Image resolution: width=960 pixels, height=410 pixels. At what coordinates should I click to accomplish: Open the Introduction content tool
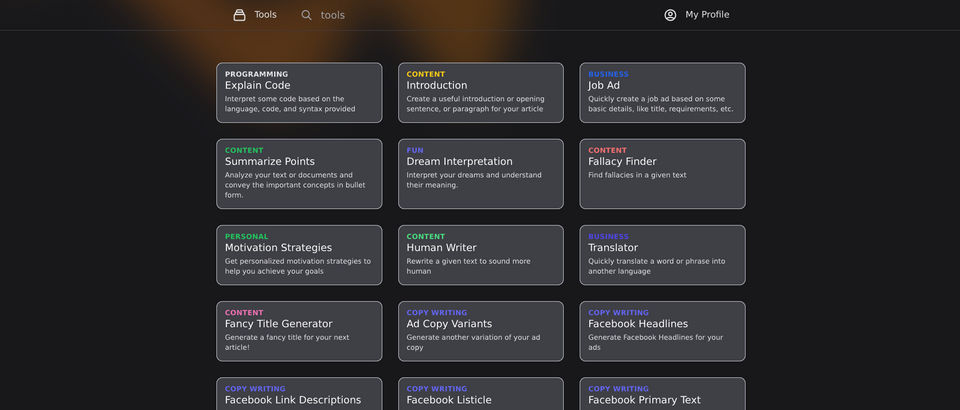pyautogui.click(x=481, y=93)
